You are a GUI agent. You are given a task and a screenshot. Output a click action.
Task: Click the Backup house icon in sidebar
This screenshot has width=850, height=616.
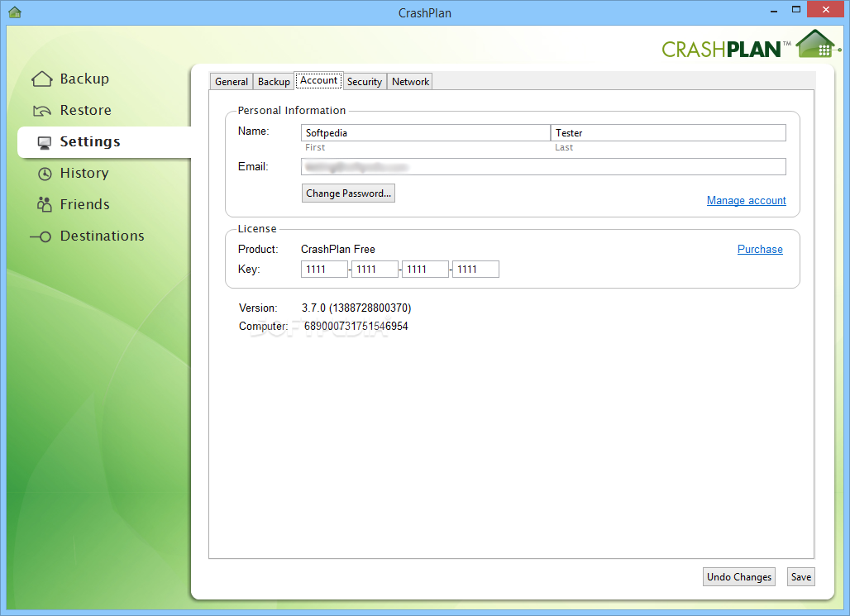41,79
